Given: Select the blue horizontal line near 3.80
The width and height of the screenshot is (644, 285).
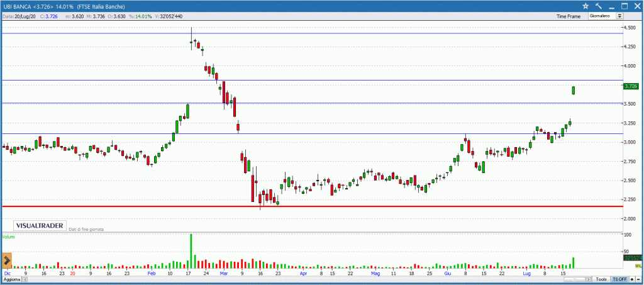Looking at the screenshot, I should [x=312, y=80].
